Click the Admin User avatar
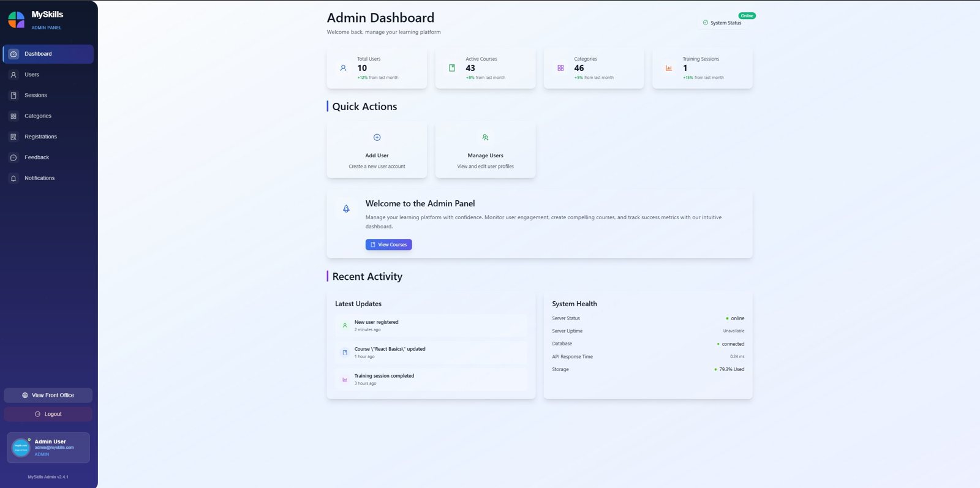980x488 pixels. coord(21,448)
